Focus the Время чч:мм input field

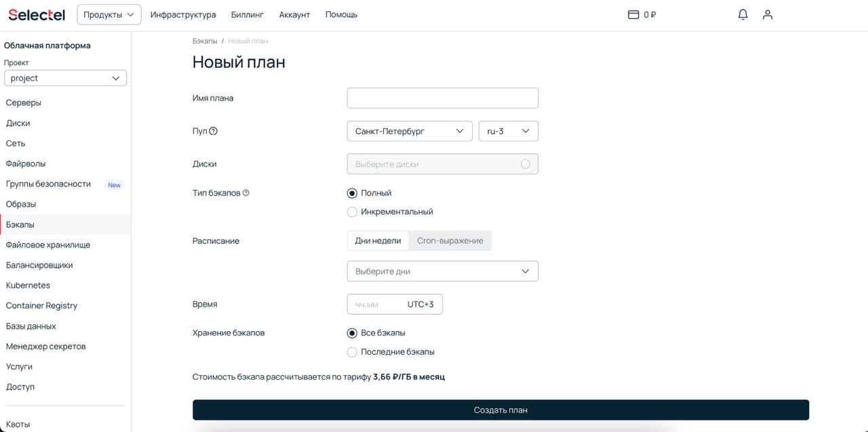[x=395, y=305]
